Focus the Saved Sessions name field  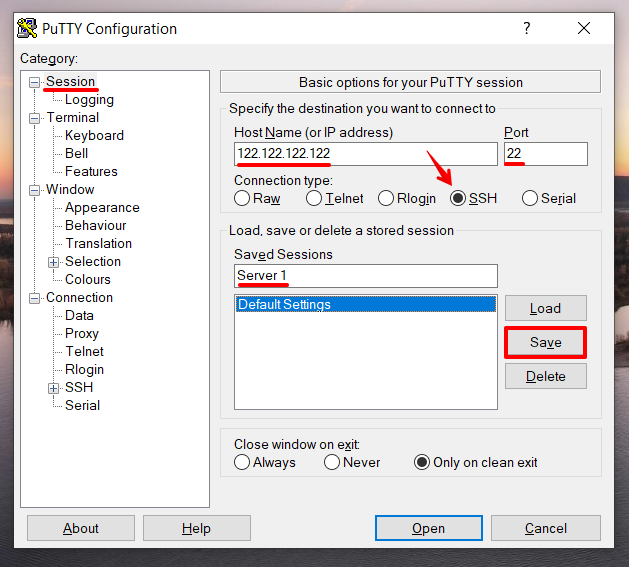tap(365, 276)
